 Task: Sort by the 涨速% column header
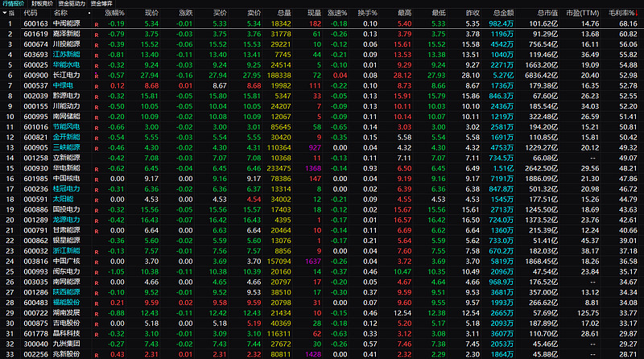pyautogui.click(x=337, y=13)
